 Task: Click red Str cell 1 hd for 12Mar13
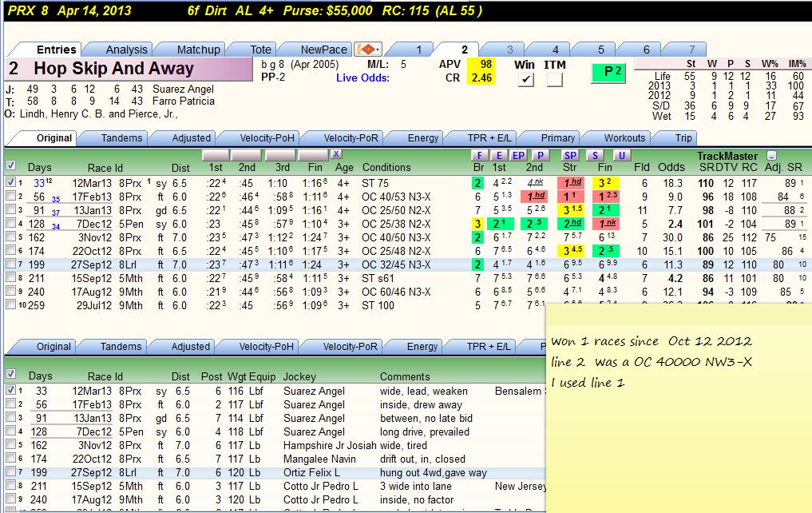(x=571, y=183)
